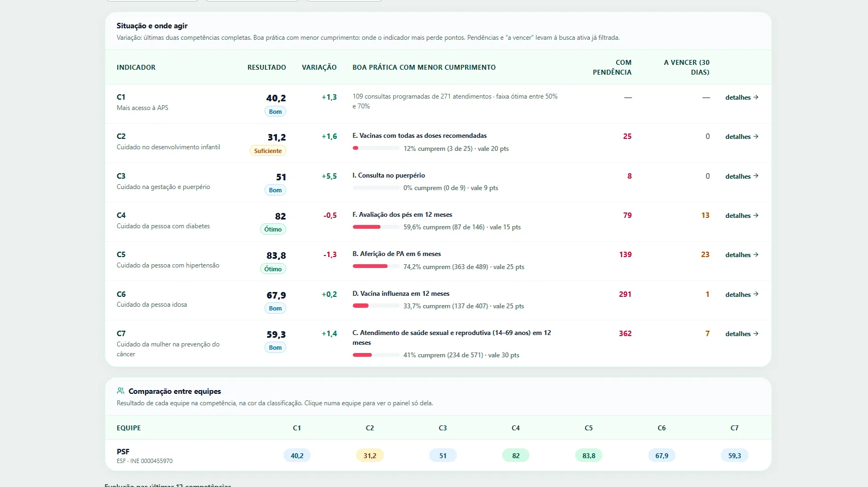Click 'ESF · INE 0000455970' subtitle
The width and height of the screenshot is (868, 487).
(x=144, y=461)
